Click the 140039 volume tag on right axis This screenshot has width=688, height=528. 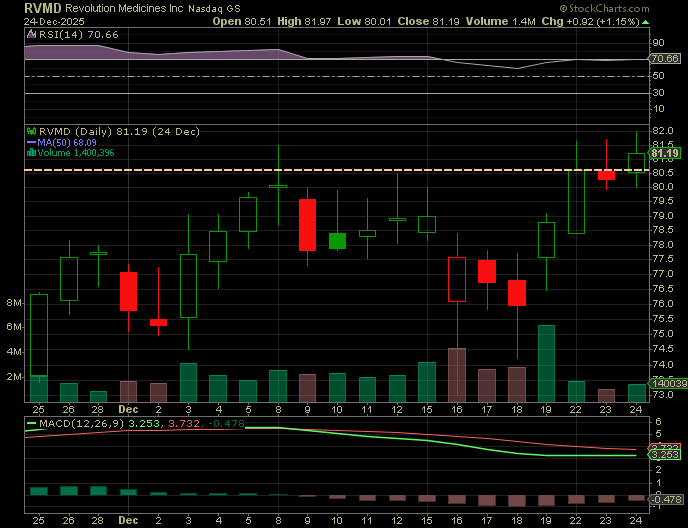(x=669, y=384)
